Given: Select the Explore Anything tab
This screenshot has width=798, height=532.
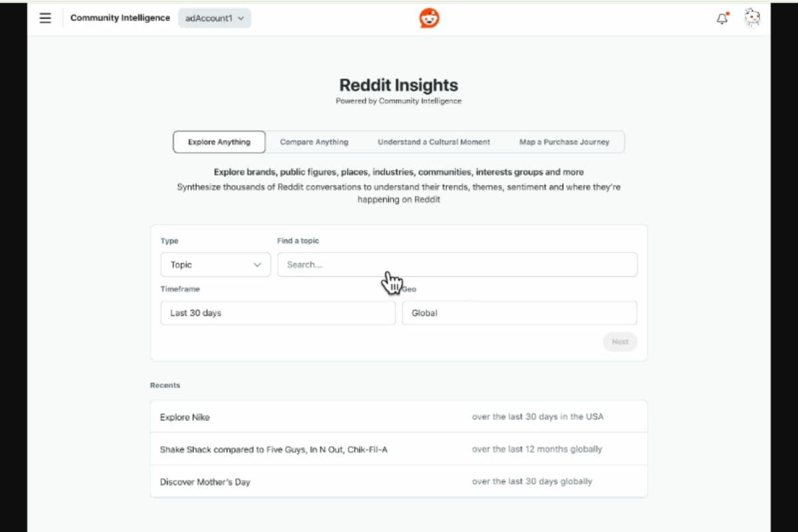Looking at the screenshot, I should [219, 142].
